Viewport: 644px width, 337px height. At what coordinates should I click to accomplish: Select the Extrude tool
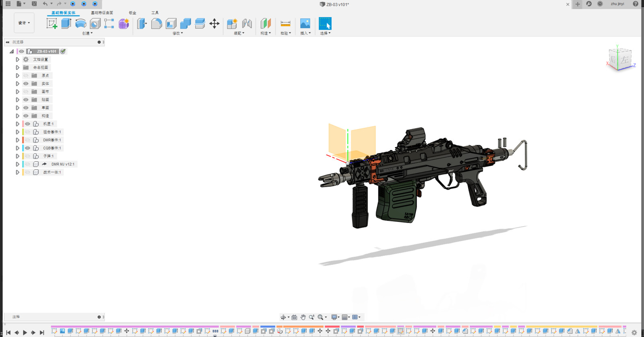point(66,23)
